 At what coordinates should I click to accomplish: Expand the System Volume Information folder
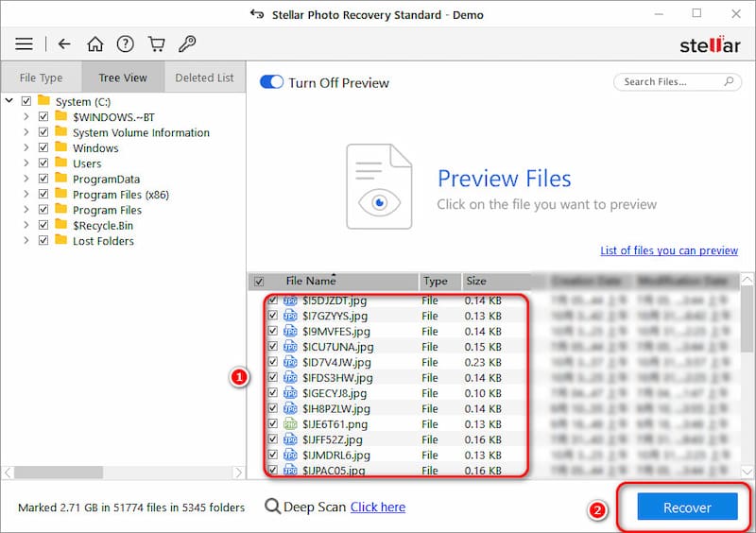point(26,132)
